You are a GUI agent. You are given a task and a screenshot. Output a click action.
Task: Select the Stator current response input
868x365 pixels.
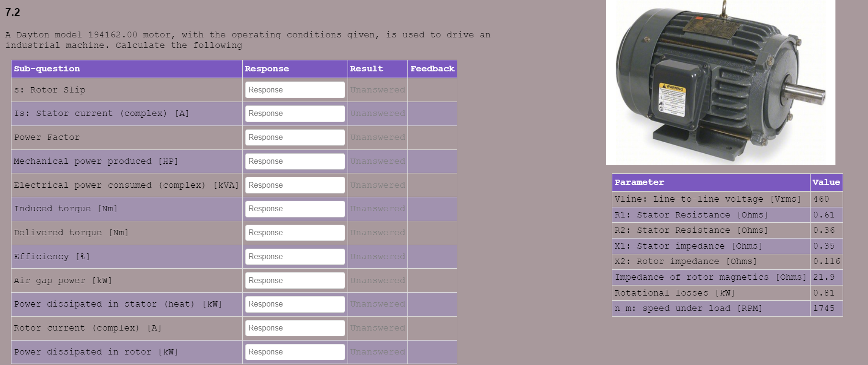[295, 114]
